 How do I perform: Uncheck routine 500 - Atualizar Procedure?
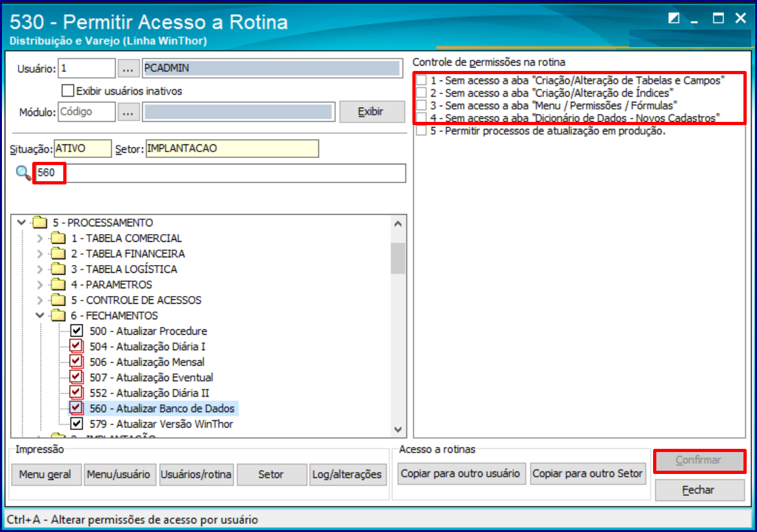[x=76, y=331]
